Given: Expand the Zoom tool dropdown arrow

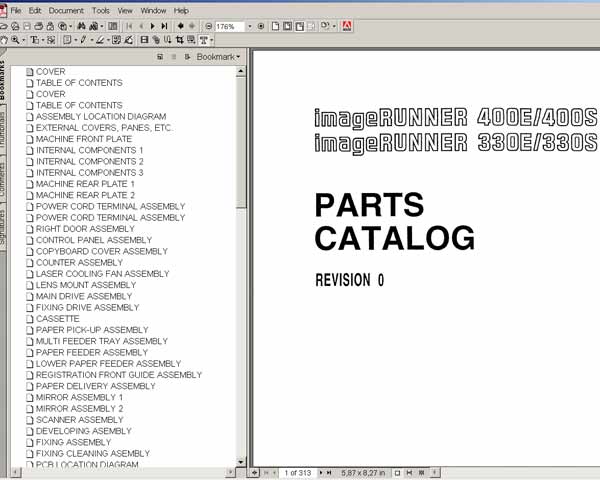Looking at the screenshot, I should [x=23, y=40].
